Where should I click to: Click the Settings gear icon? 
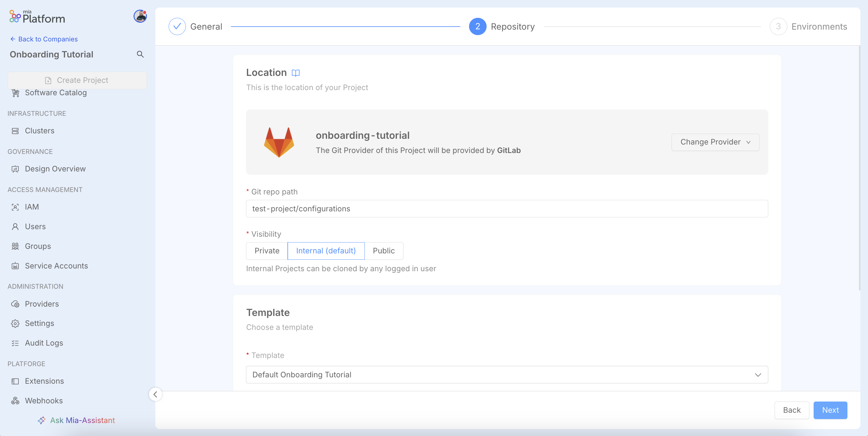click(15, 324)
